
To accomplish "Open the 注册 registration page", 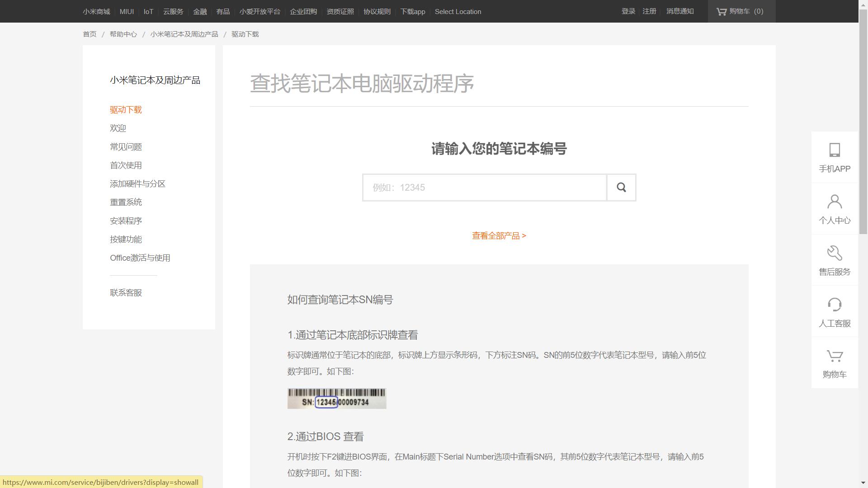I will coord(649,11).
